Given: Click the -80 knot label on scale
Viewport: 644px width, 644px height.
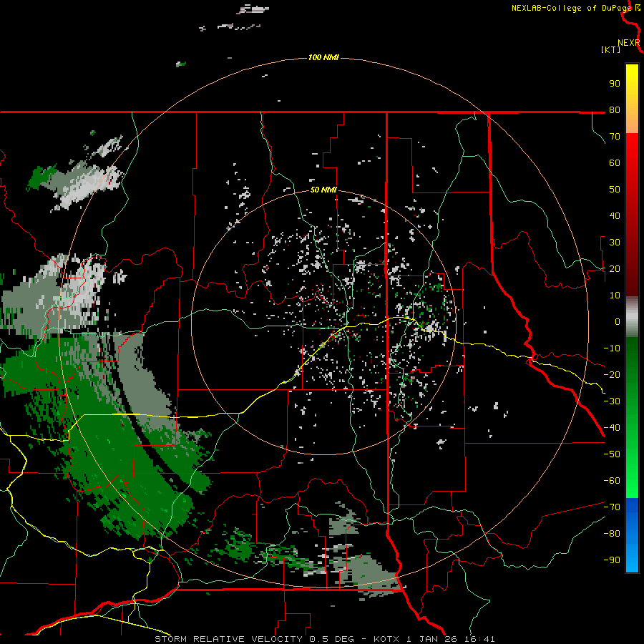Looking at the screenshot, I should tap(612, 534).
